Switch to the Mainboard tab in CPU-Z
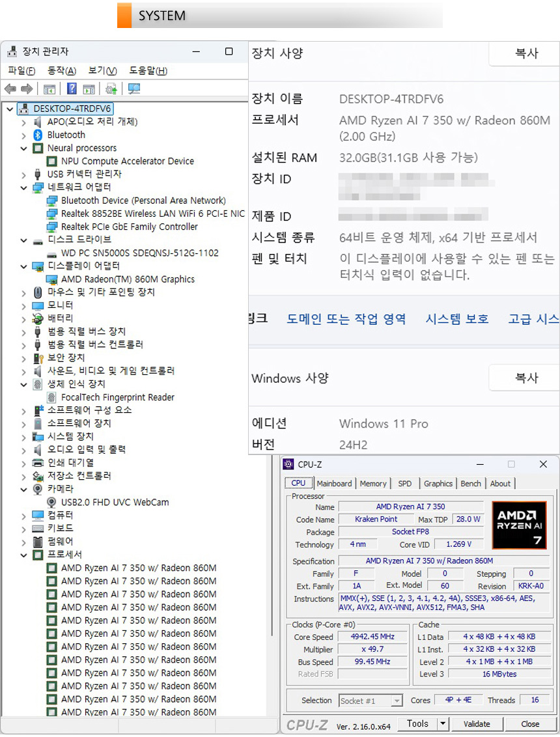 (x=334, y=484)
